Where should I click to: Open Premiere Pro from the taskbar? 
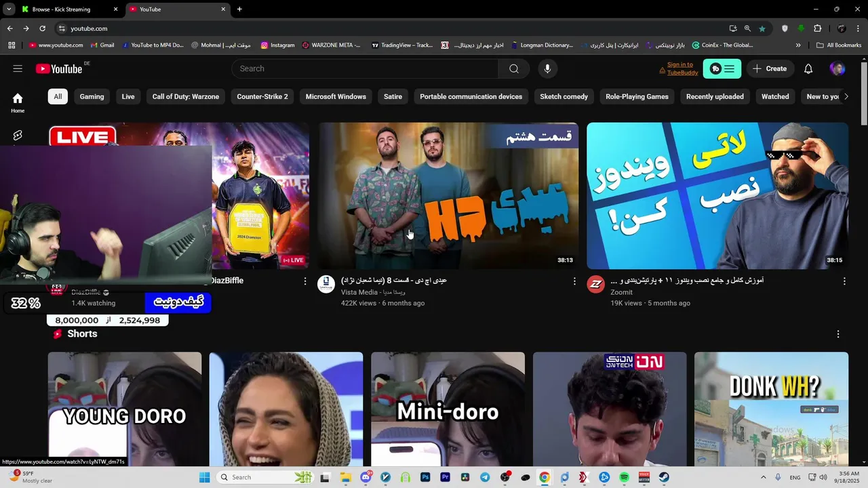[x=445, y=477]
